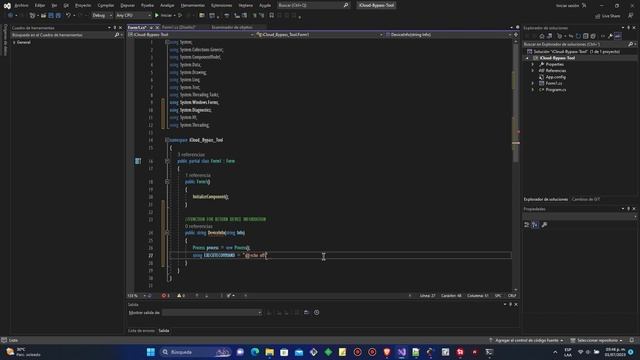Click the notifications bell in status bar
Viewport: 640px width, 360px height.
pyautogui.click(x=632, y=340)
